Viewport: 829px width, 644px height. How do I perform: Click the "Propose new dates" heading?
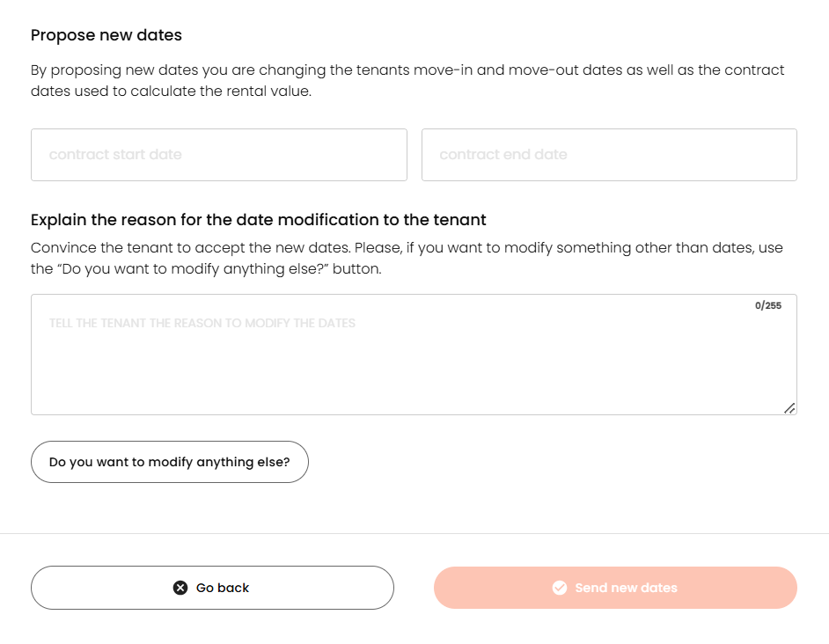click(106, 36)
